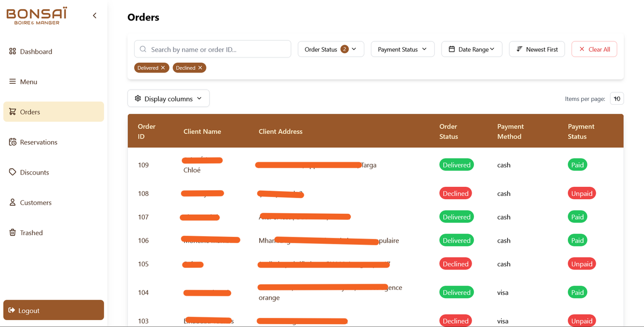644x327 pixels.
Task: Click the Logout button
Action: (x=54, y=310)
